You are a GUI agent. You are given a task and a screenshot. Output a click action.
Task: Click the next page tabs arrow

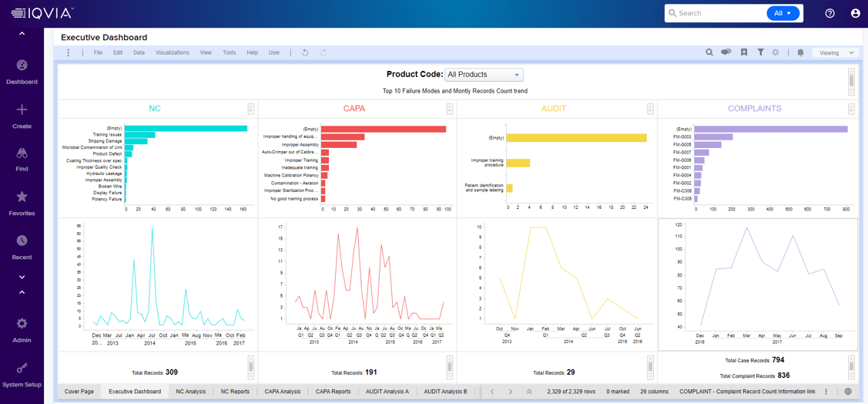pos(511,391)
